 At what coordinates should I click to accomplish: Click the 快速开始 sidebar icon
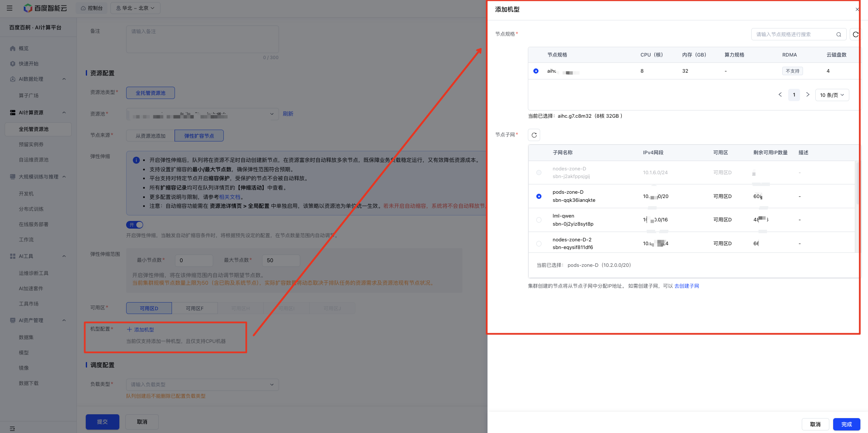click(x=13, y=64)
